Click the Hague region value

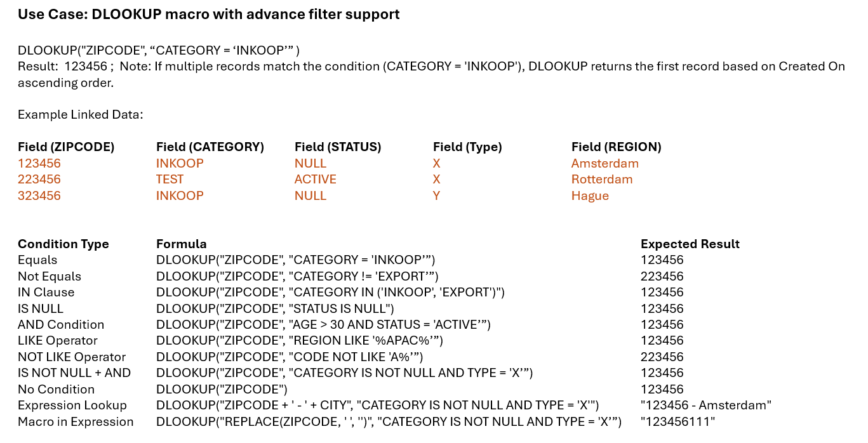tap(590, 195)
